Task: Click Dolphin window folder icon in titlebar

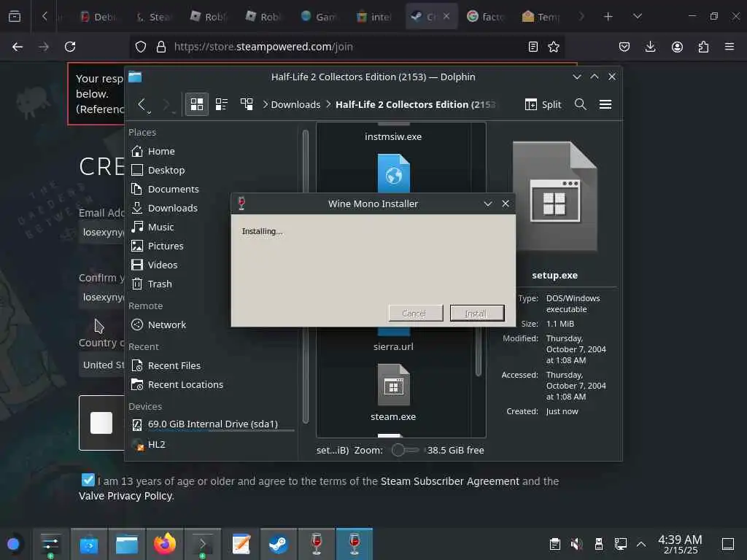Action: coord(135,77)
